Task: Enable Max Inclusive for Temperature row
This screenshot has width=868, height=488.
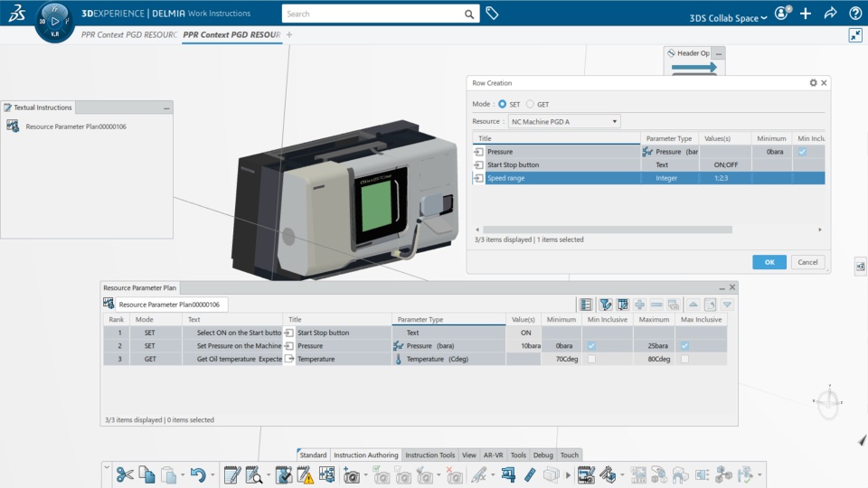Action: (x=684, y=359)
